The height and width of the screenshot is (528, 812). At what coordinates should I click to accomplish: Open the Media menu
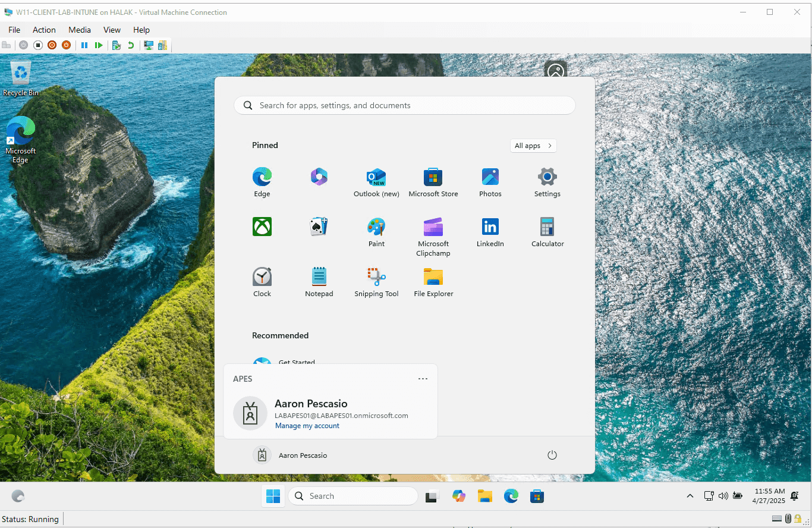[x=80, y=30]
